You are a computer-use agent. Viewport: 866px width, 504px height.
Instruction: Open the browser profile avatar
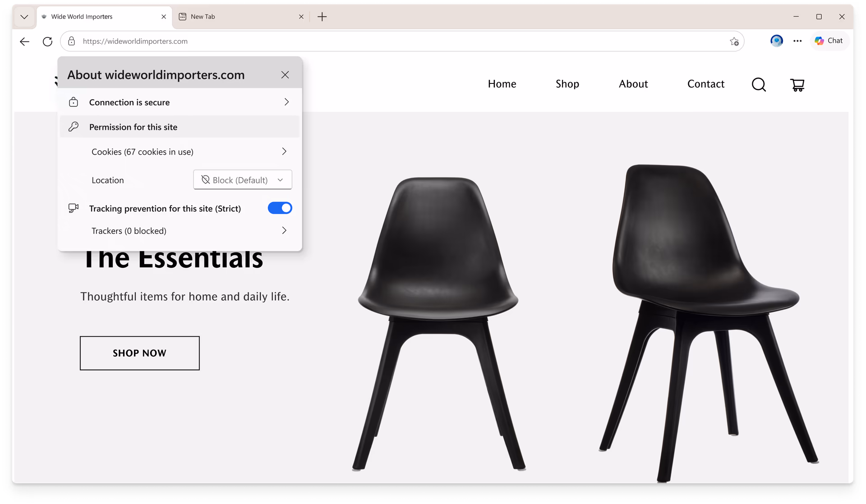tap(776, 41)
